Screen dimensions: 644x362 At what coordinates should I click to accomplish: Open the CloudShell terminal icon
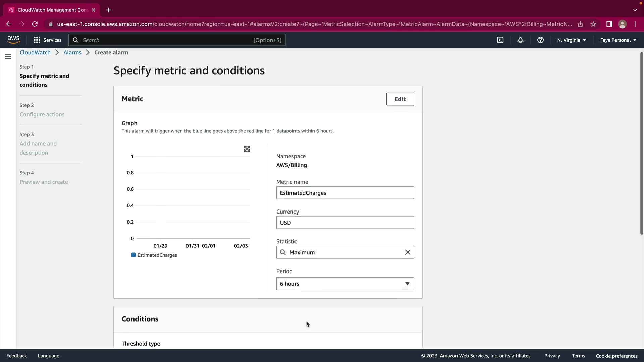[500, 40]
